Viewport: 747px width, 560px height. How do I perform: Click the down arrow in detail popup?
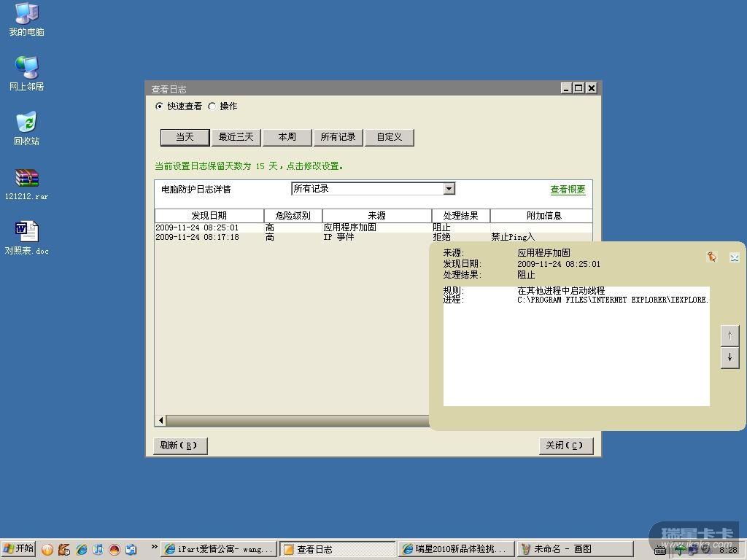tap(729, 357)
